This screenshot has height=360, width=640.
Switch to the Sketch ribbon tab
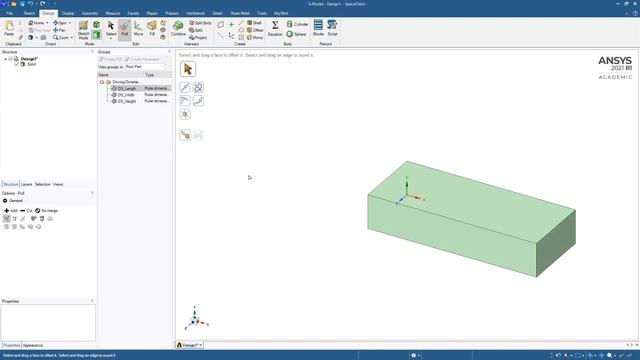29,13
